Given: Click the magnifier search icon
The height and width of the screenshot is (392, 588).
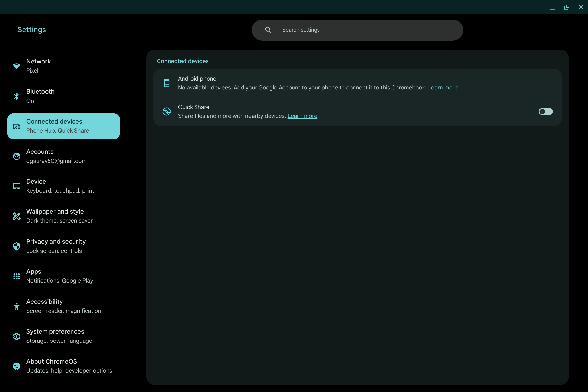Looking at the screenshot, I should click(x=268, y=30).
